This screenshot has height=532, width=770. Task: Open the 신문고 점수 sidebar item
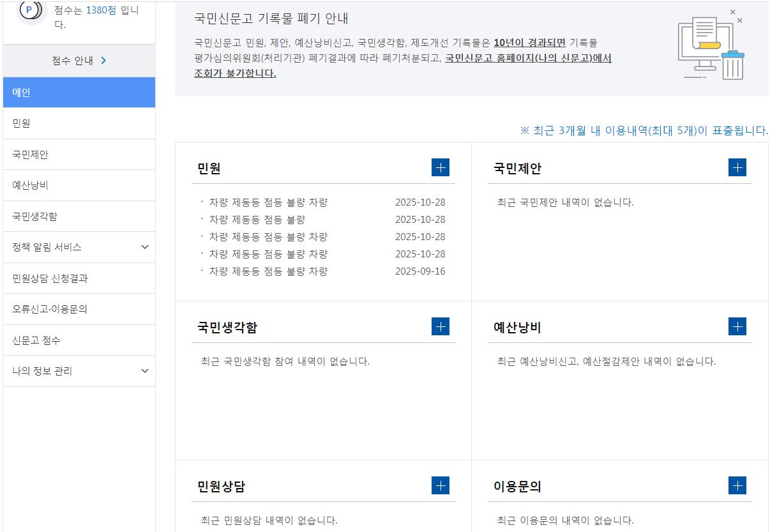click(x=79, y=340)
